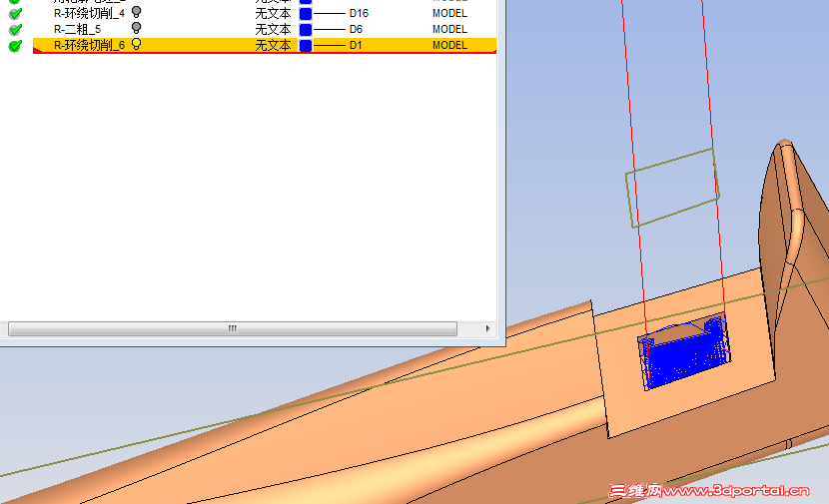This screenshot has height=504, width=829.
Task: Click the green check status icon for R-环绕切削_4
Action: tap(15, 14)
